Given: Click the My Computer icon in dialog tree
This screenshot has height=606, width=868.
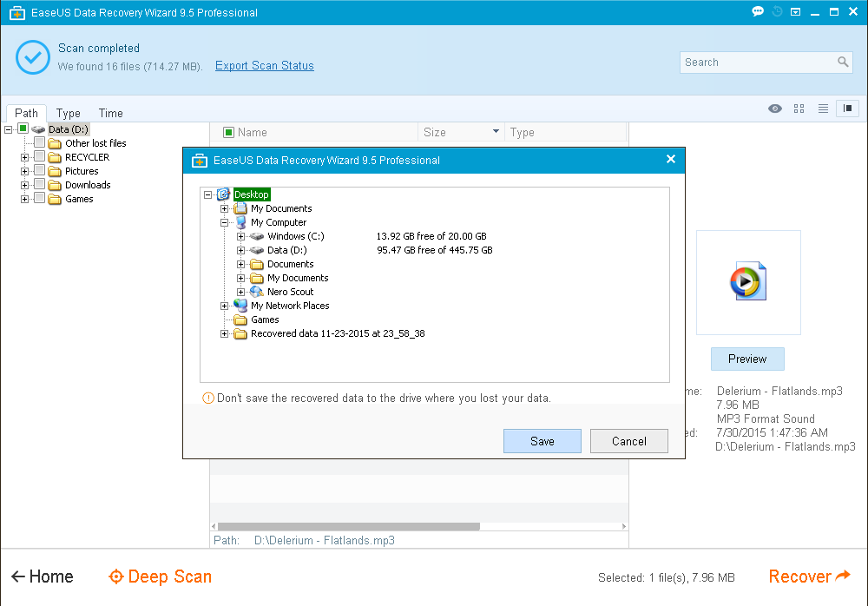Looking at the screenshot, I should [240, 222].
